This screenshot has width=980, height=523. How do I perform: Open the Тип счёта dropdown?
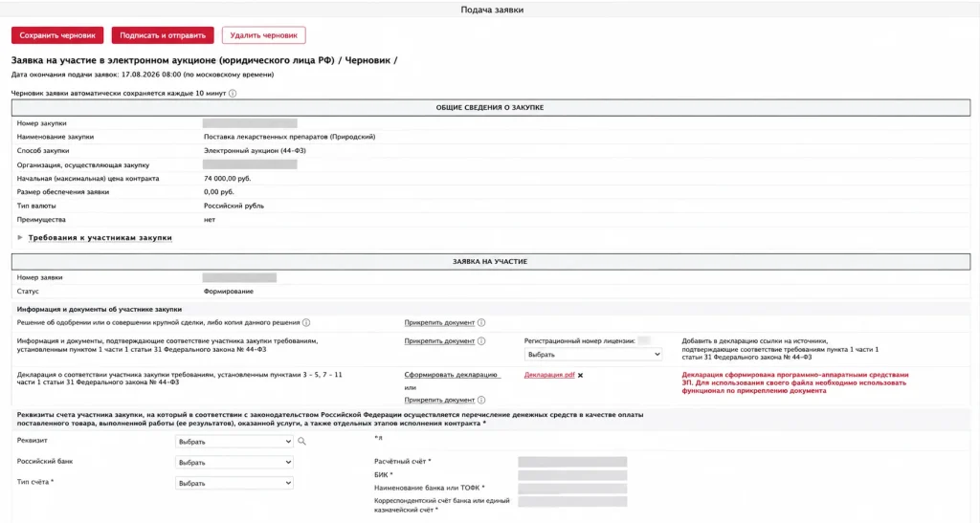click(x=234, y=483)
